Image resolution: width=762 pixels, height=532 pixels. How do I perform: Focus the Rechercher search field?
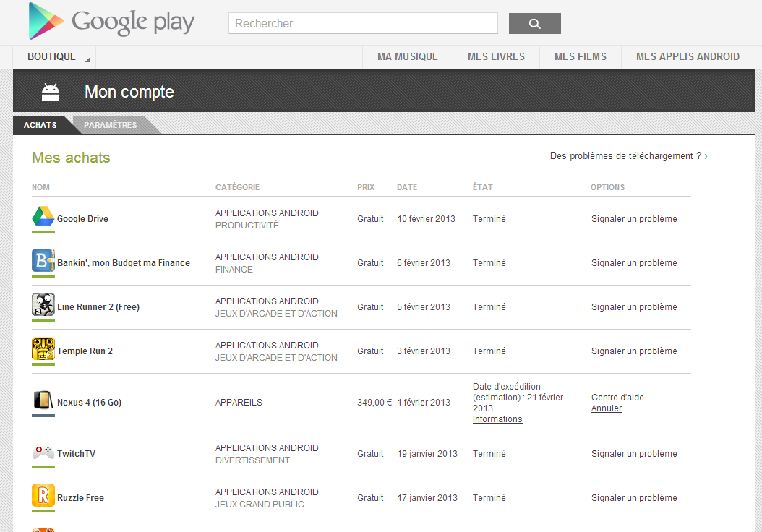click(363, 24)
